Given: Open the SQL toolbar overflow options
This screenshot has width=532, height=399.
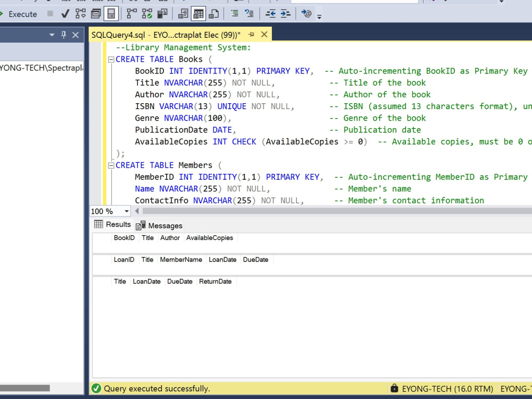Looking at the screenshot, I should click(319, 16).
